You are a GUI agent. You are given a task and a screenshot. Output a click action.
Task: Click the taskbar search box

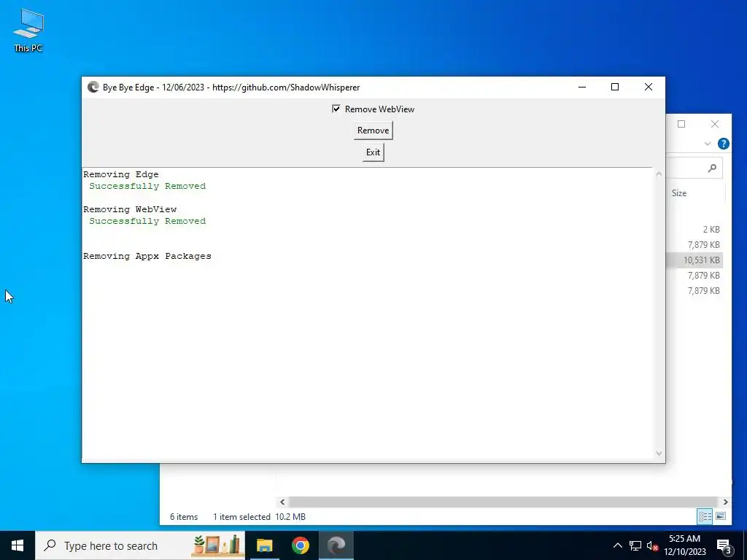tap(140, 545)
